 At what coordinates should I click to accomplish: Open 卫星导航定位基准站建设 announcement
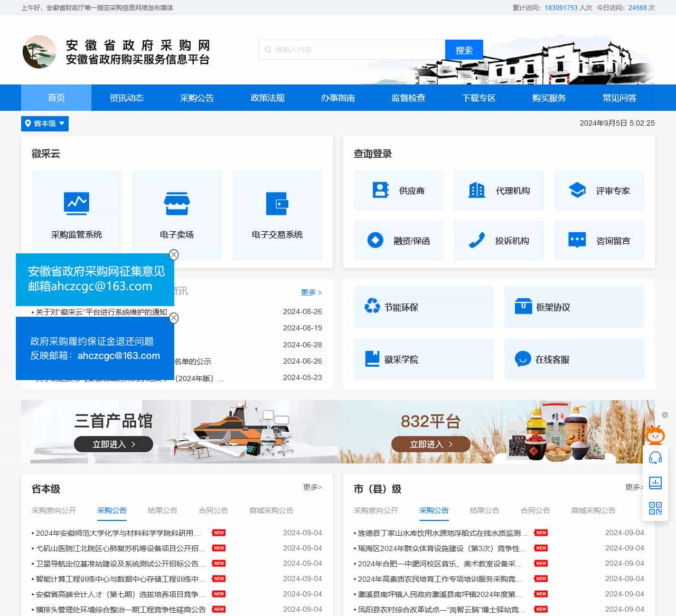120,564
